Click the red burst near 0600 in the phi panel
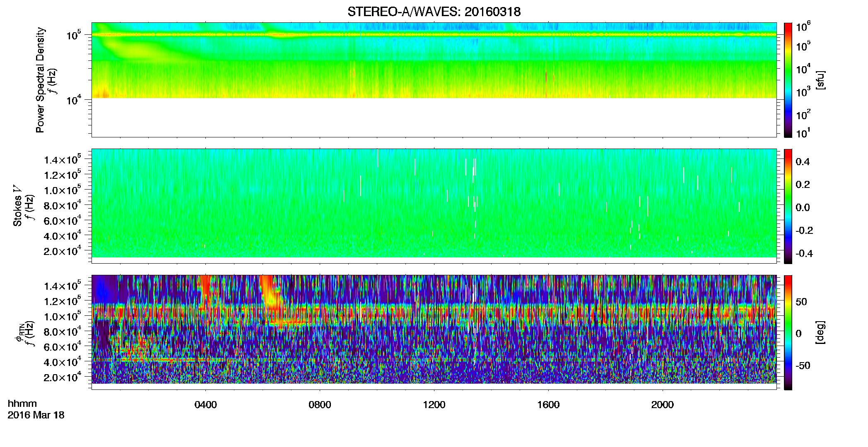This screenshot has height=447, width=868. [x=271, y=298]
